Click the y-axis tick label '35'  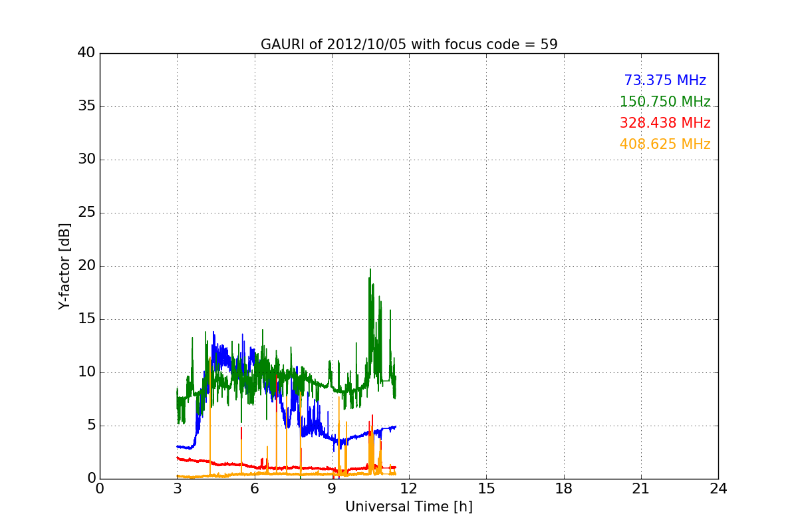point(86,106)
